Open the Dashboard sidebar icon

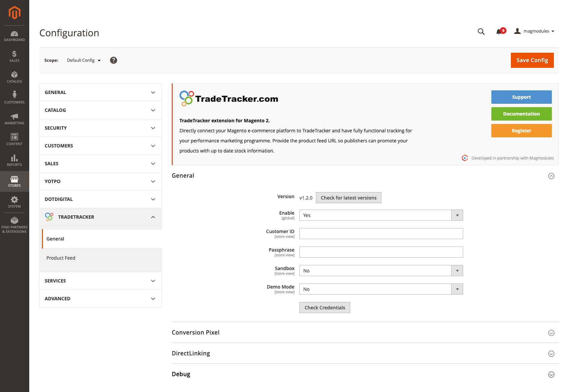coord(14,36)
